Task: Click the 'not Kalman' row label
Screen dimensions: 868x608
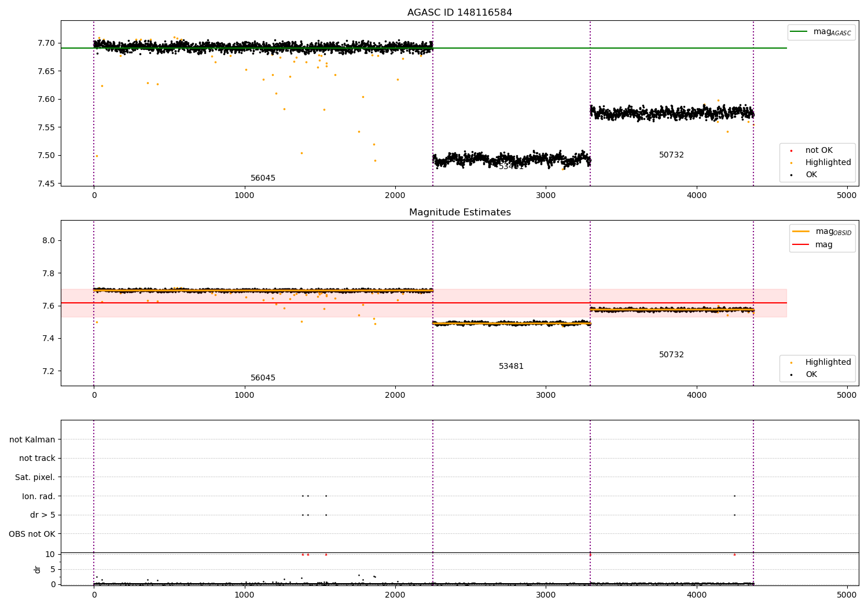Action: (x=32, y=440)
